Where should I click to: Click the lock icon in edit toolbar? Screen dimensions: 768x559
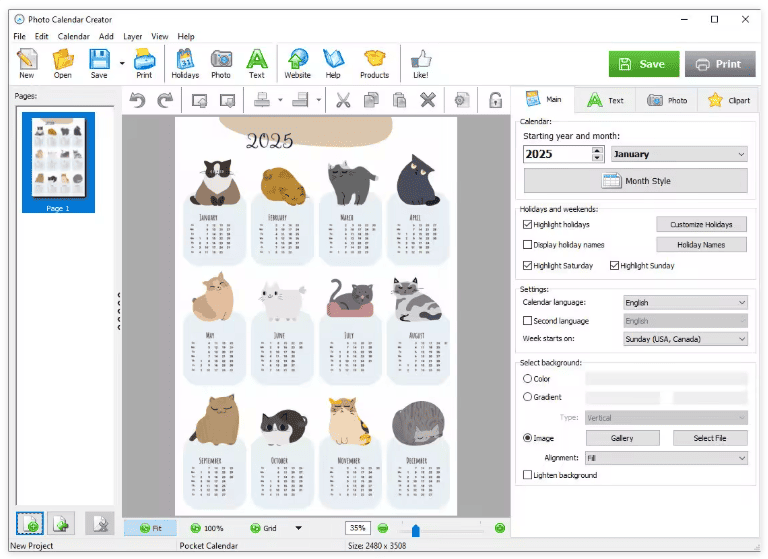click(495, 100)
